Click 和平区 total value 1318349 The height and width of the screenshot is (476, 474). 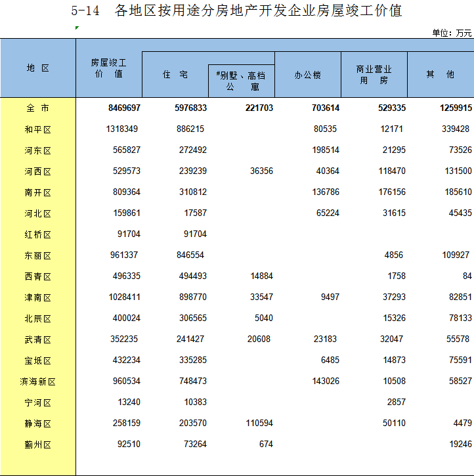click(x=121, y=129)
